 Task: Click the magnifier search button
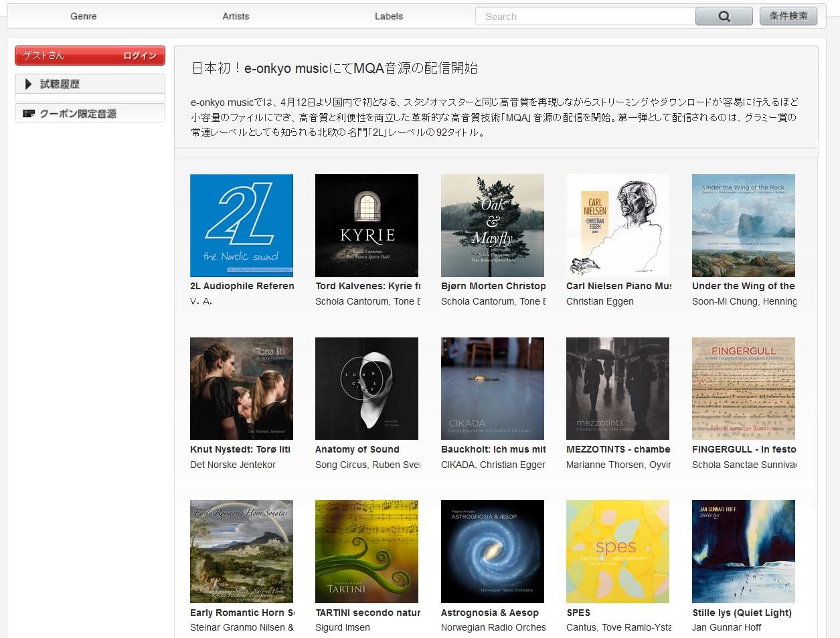click(x=724, y=16)
